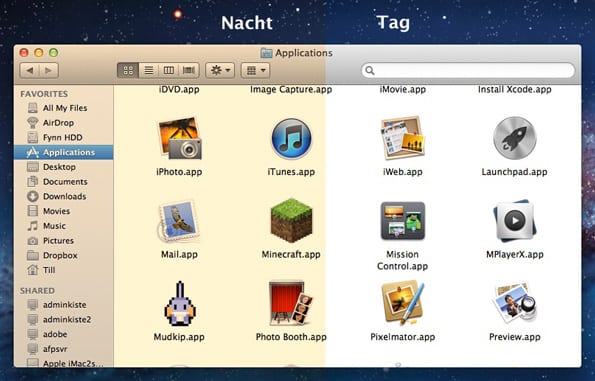This screenshot has width=595, height=381.
Task: Open Desktop in the sidebar
Action: [63, 167]
